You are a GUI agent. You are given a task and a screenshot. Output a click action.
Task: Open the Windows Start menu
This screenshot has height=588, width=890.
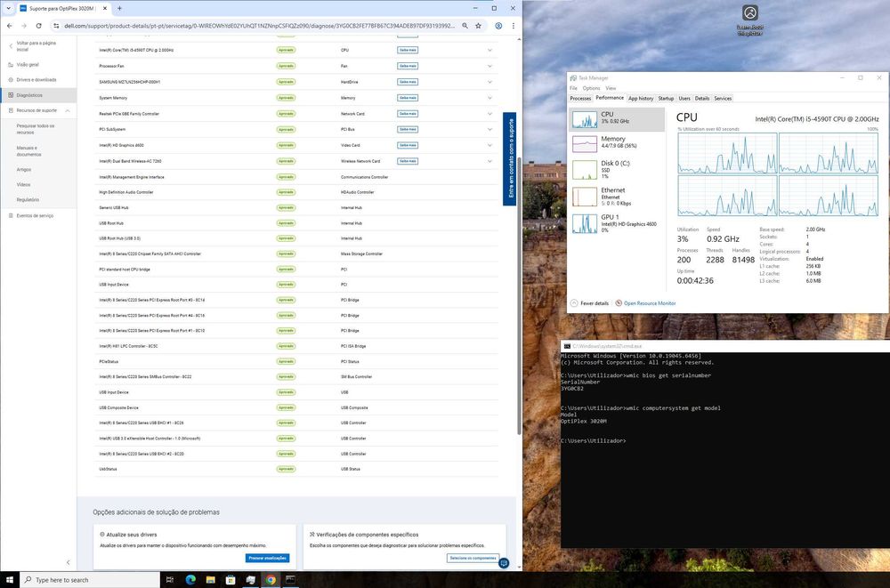tap(10, 579)
